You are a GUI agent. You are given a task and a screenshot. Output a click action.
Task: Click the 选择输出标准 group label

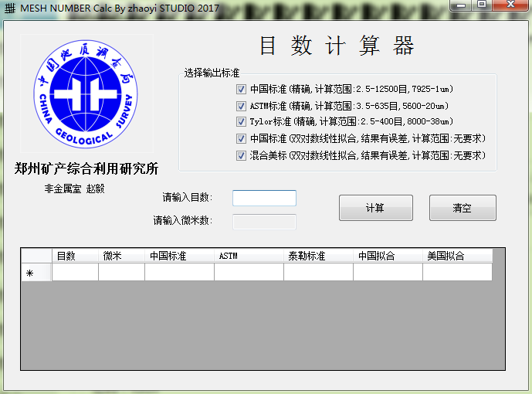click(212, 73)
